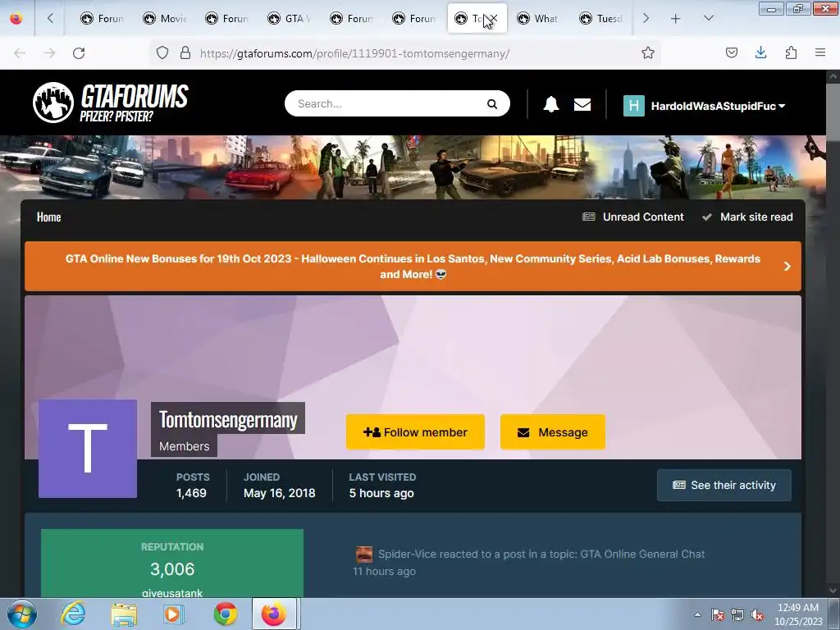Switch to the What tab
The image size is (840, 630).
point(538,18)
